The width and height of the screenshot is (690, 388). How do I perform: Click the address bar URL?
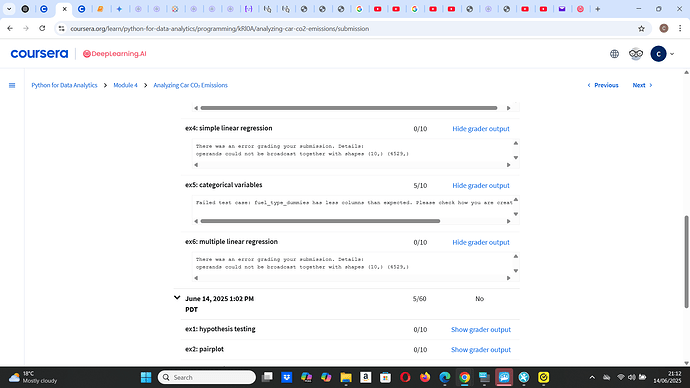click(220, 29)
